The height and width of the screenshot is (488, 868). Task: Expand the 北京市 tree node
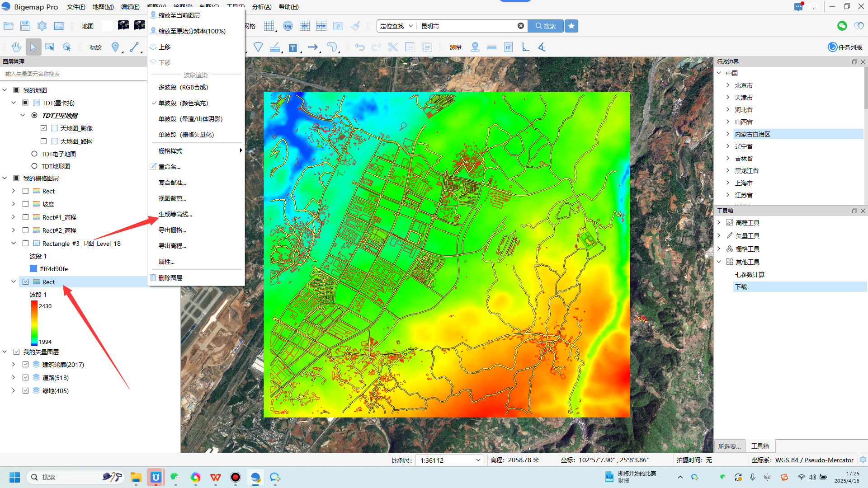[728, 85]
